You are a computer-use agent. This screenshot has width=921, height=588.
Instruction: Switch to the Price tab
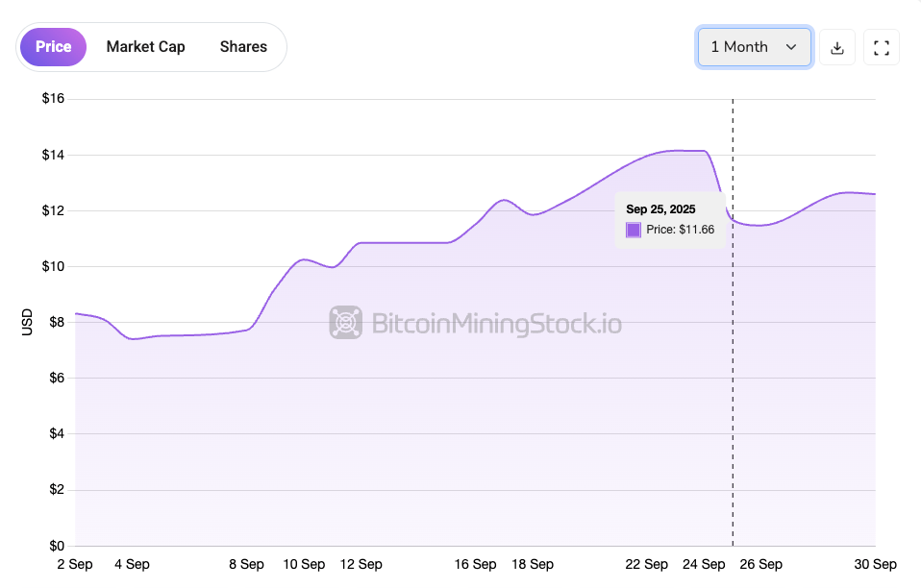click(53, 47)
